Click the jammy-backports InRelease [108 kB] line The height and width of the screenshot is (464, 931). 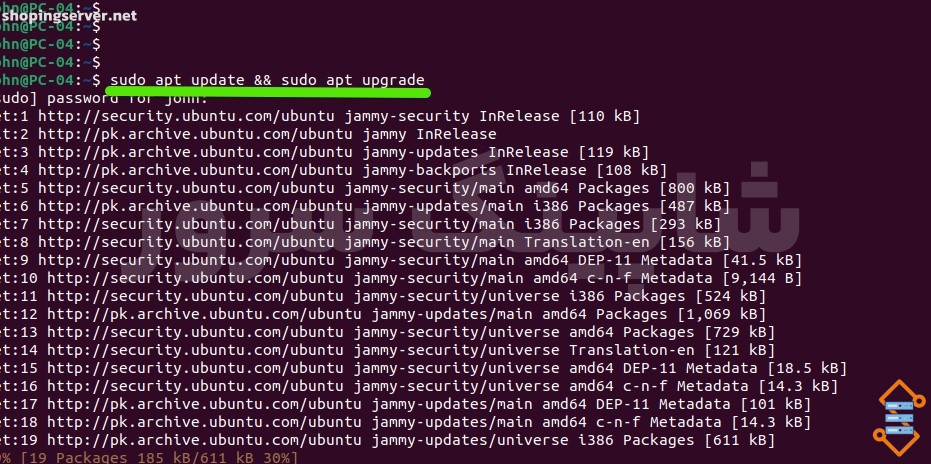point(334,170)
